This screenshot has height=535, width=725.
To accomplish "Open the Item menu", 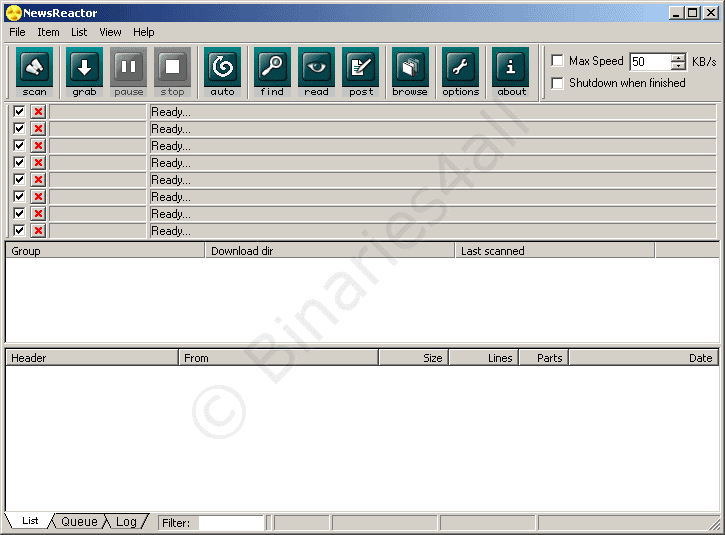I will point(48,32).
